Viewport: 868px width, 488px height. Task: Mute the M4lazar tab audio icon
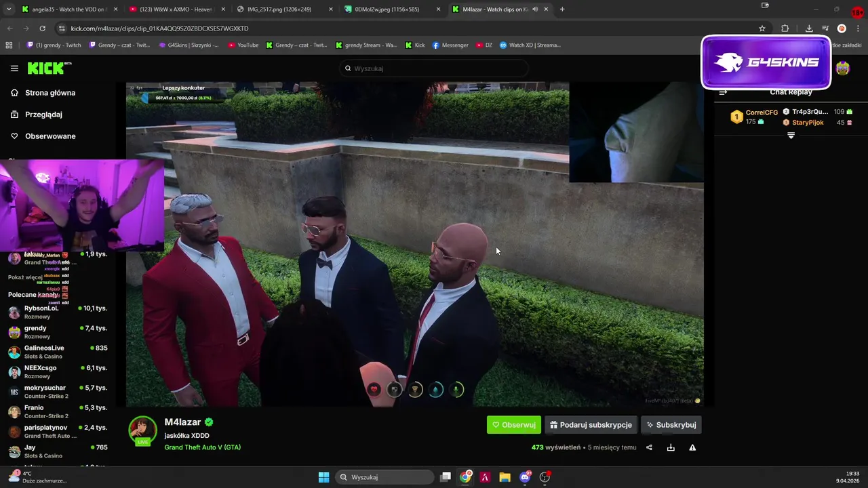[535, 9]
